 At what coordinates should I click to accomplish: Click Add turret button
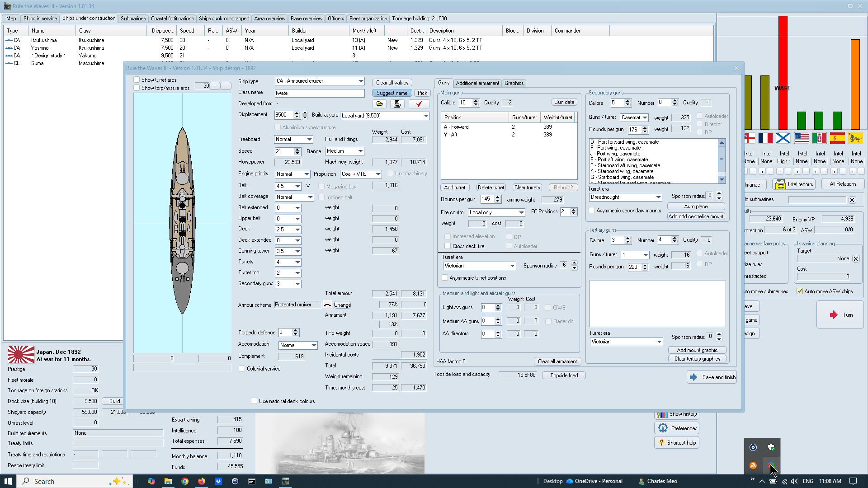455,188
